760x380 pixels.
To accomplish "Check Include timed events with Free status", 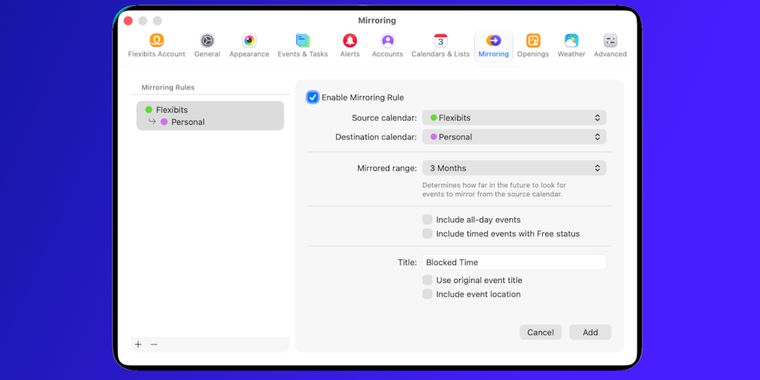I will 427,234.
